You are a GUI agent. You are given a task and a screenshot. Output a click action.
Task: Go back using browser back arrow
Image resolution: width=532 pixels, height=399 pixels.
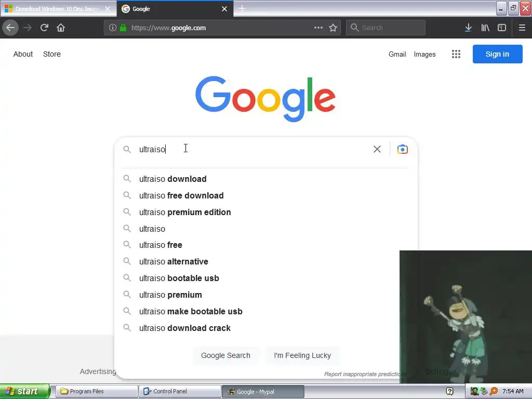click(10, 28)
